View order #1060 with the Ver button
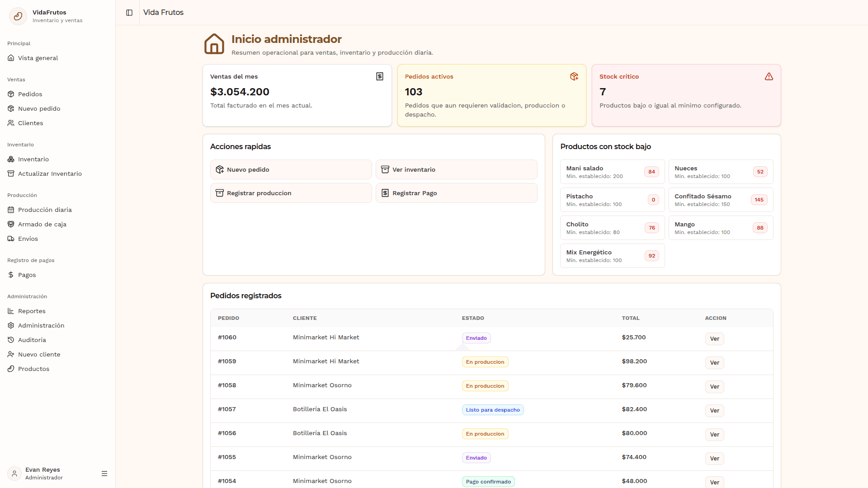The image size is (868, 488). click(x=714, y=339)
